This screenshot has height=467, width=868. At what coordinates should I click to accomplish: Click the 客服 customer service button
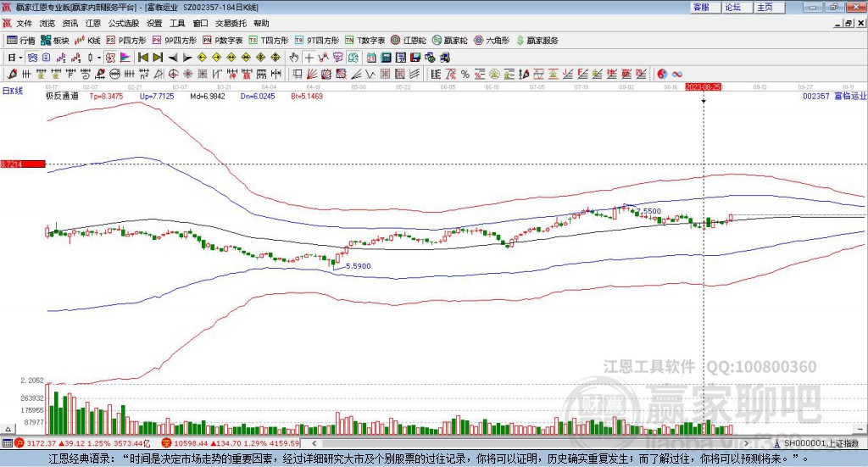pos(705,7)
